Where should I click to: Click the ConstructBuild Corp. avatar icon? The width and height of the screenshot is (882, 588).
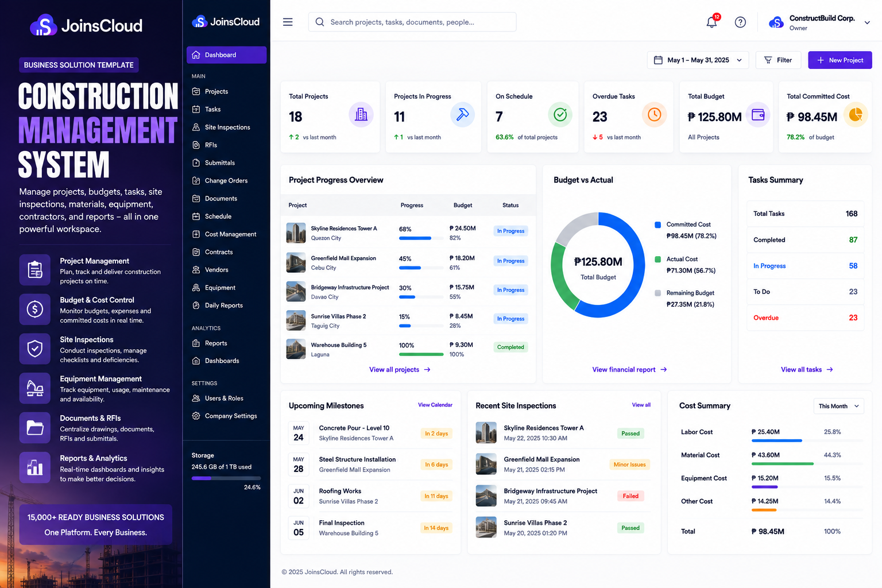(776, 22)
